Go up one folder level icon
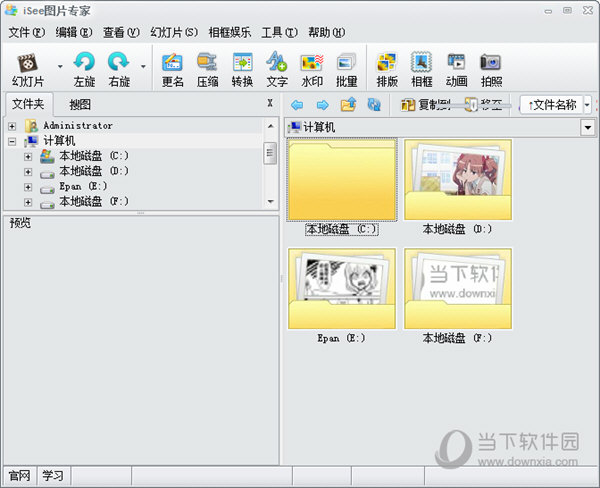 348,104
